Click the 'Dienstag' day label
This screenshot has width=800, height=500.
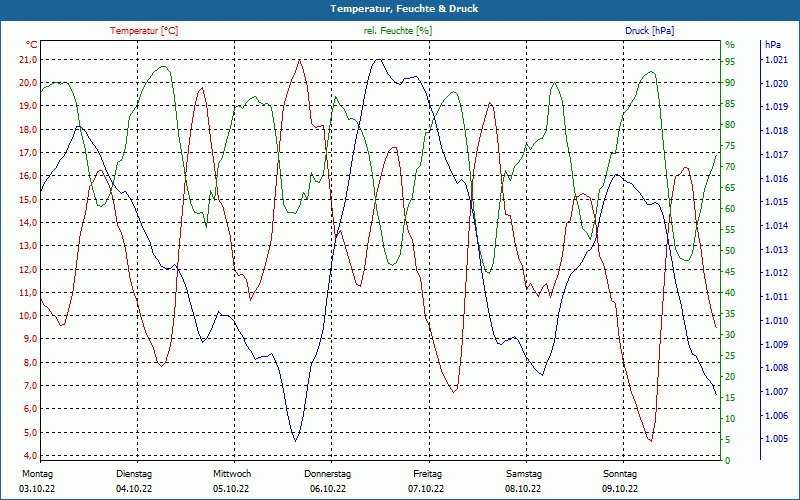tap(134, 474)
